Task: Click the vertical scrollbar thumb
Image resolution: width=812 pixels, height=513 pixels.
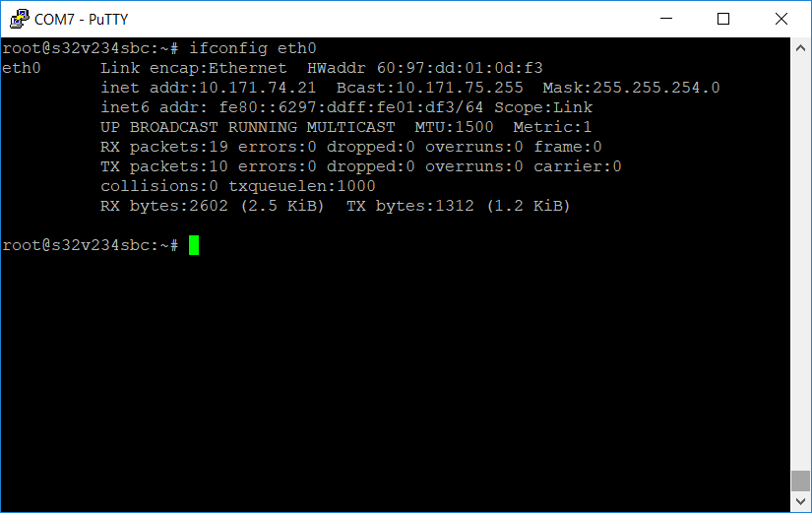Action: coord(800,481)
